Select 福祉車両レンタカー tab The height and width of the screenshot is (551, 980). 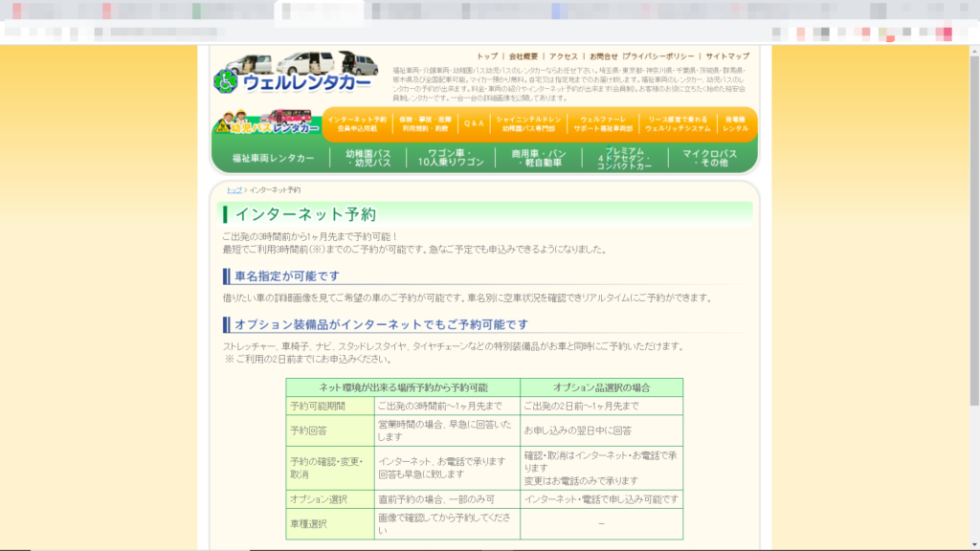[x=273, y=158]
